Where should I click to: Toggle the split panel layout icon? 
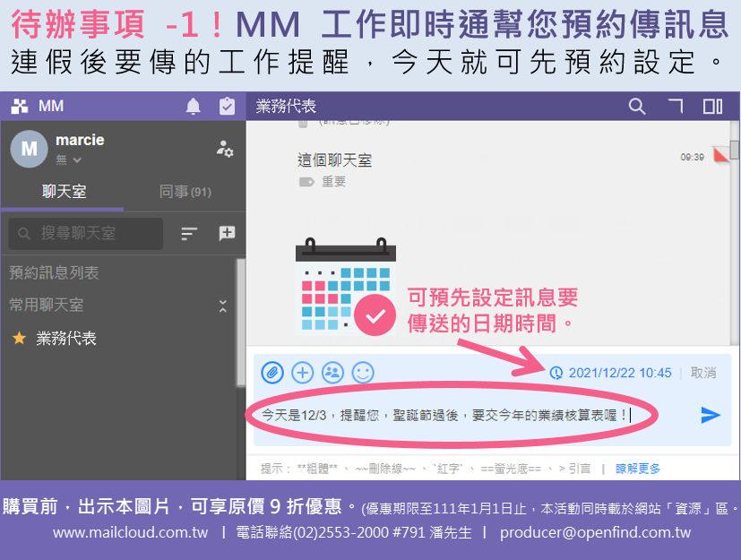click(x=712, y=107)
